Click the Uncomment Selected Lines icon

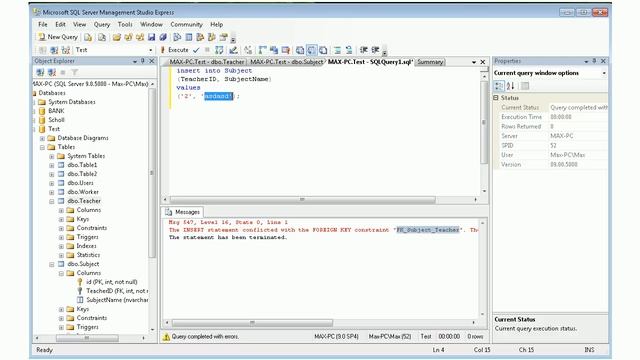(x=349, y=50)
